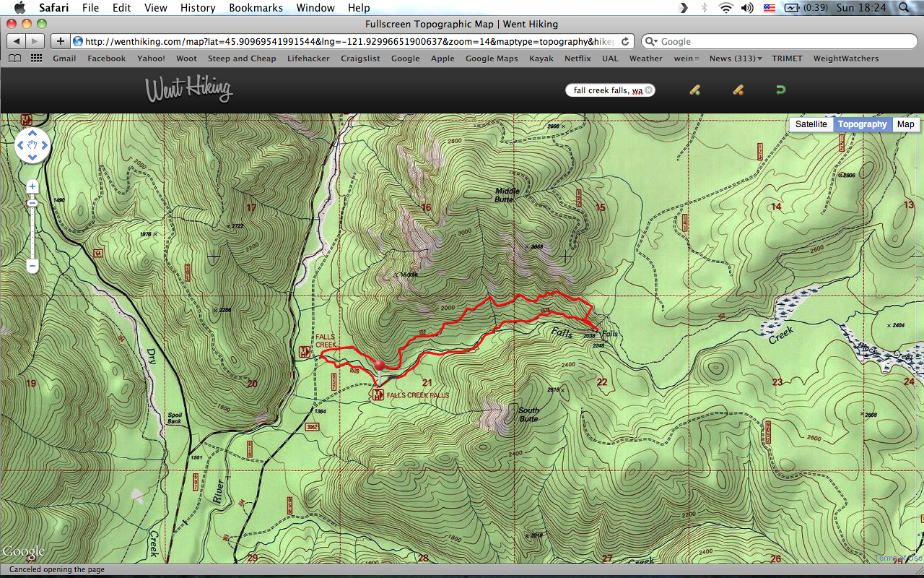The height and width of the screenshot is (578, 924).
Task: Click the Went Hiking logo
Action: point(188,90)
